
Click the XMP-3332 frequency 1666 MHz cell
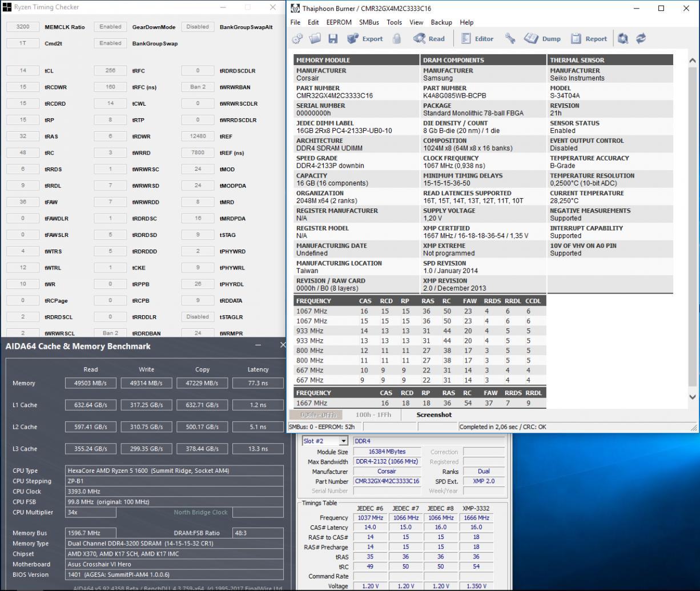(477, 518)
